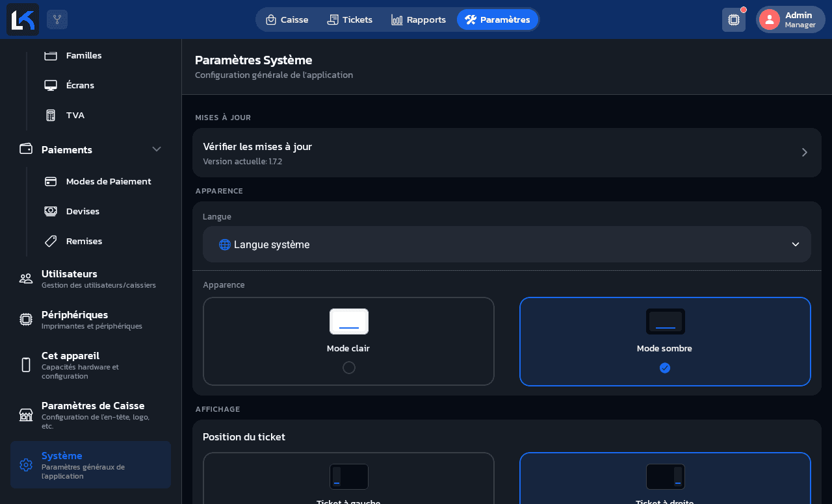The height and width of the screenshot is (504, 832).
Task: Open the branch icon button beside logo
Action: (57, 19)
